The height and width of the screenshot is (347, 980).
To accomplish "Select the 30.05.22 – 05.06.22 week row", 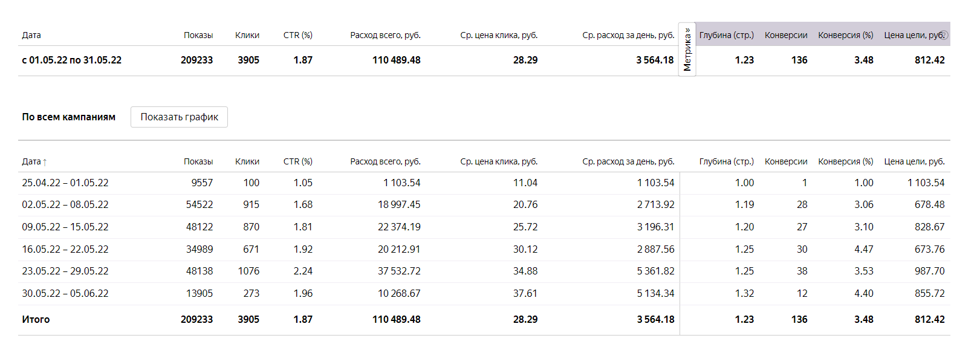I will pyautogui.click(x=65, y=293).
